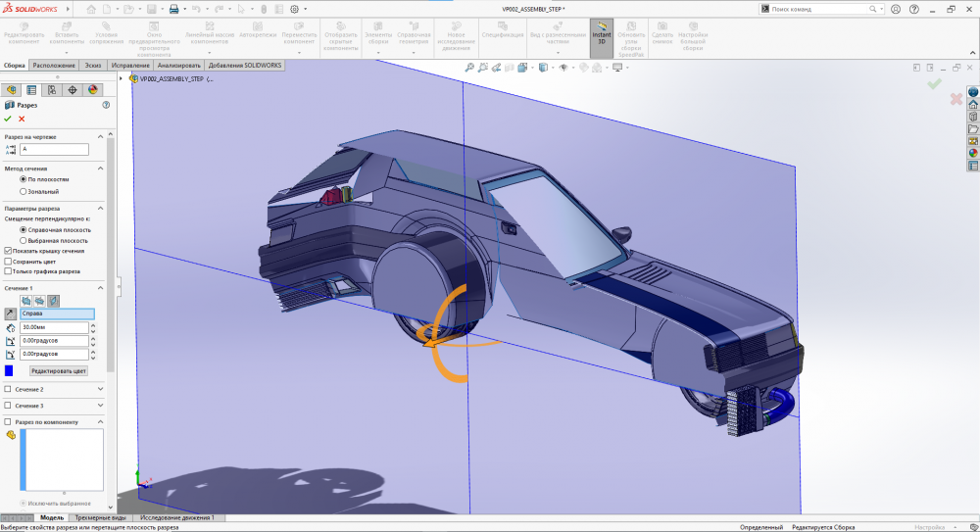
Task: Switch to the Эскиз ribbon tab
Action: (x=93, y=66)
